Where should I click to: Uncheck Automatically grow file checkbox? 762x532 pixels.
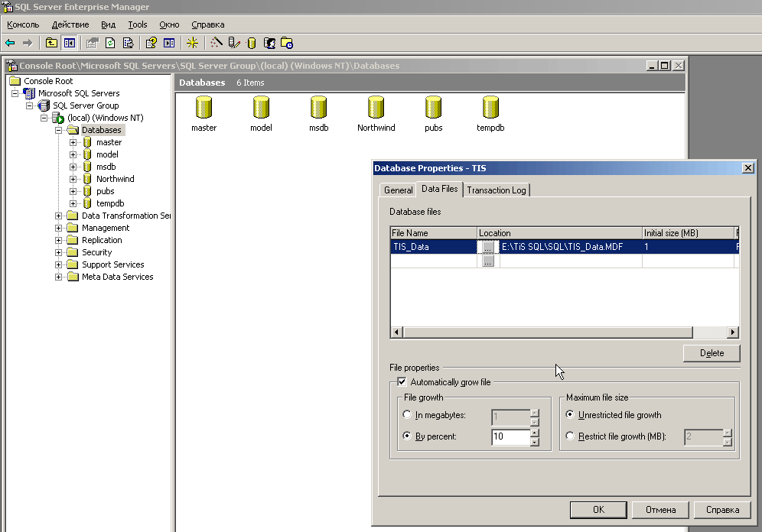(x=402, y=382)
